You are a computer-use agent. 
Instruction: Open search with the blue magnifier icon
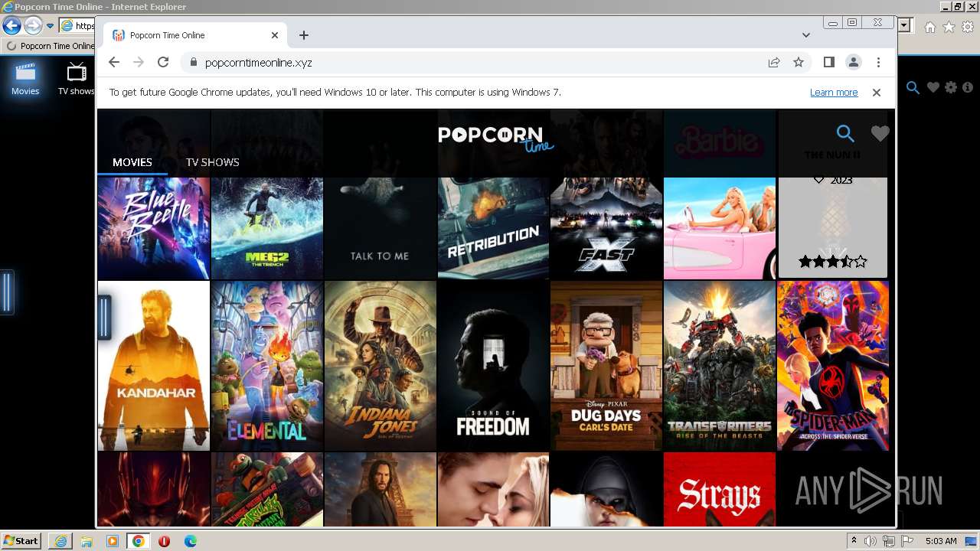pyautogui.click(x=845, y=134)
